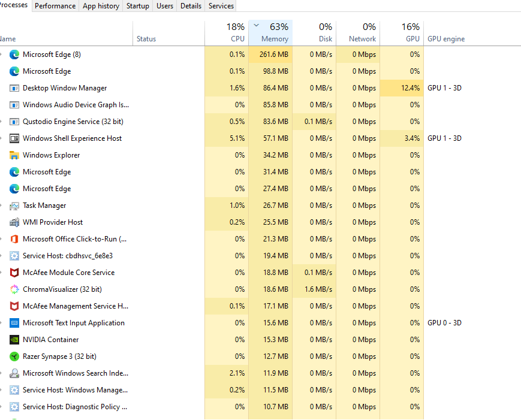Click the Microsoft Text Input Application icon
Viewport: 521px width, 420px height.
pyautogui.click(x=14, y=323)
